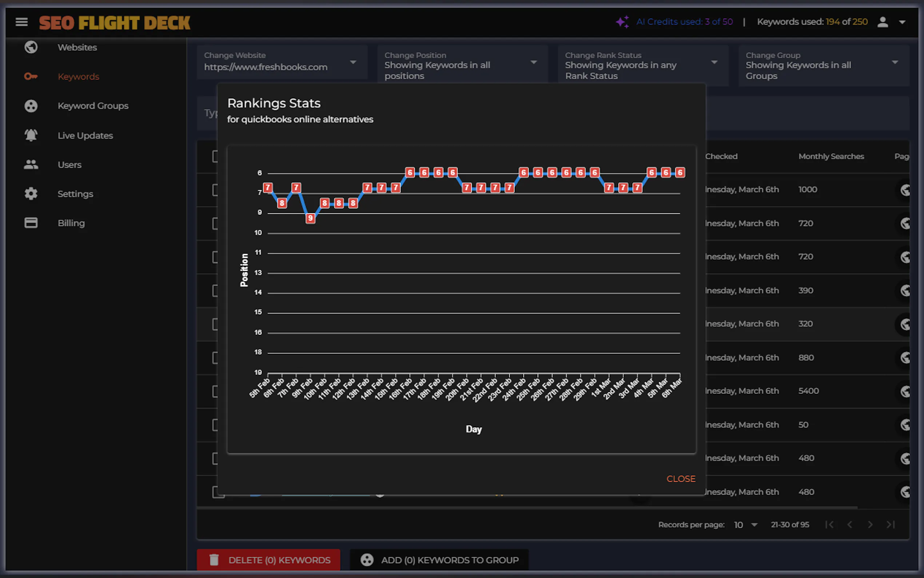Click the Live Updates bell icon
The height and width of the screenshot is (578, 924).
[x=31, y=135]
